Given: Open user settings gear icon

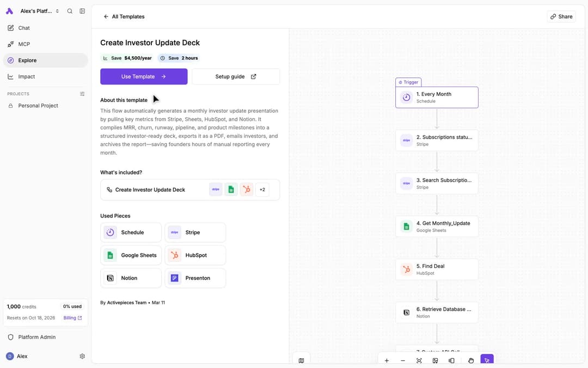Looking at the screenshot, I should click(82, 356).
